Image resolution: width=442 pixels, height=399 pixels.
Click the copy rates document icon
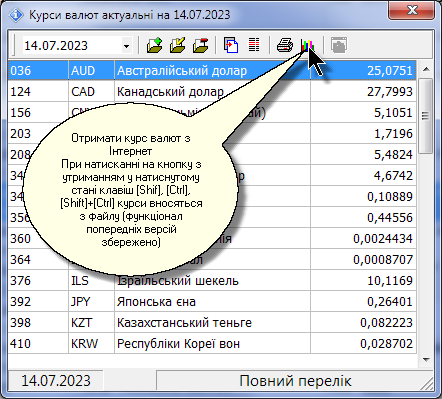[231, 45]
